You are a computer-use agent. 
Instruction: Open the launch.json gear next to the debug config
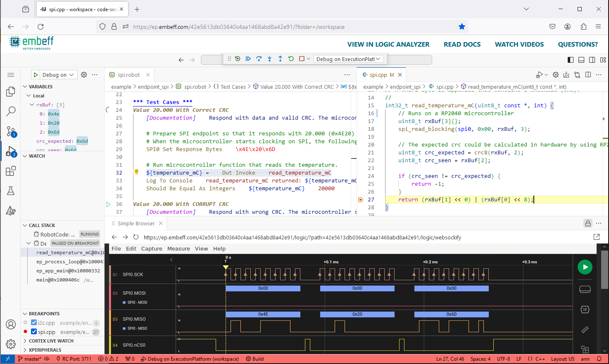coord(84,75)
